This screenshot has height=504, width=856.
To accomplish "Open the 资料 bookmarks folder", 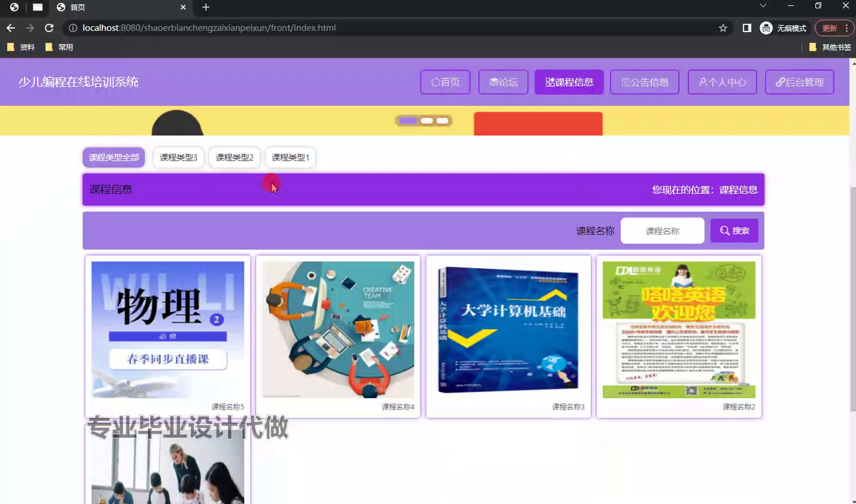I will click(21, 47).
